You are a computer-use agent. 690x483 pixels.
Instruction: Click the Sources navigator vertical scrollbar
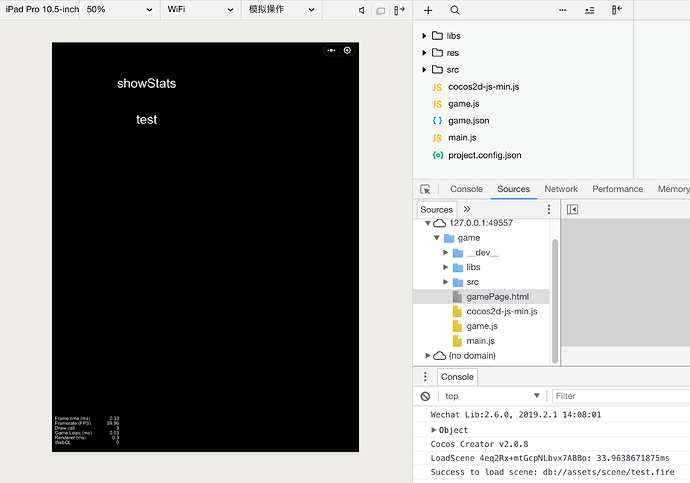[555, 301]
